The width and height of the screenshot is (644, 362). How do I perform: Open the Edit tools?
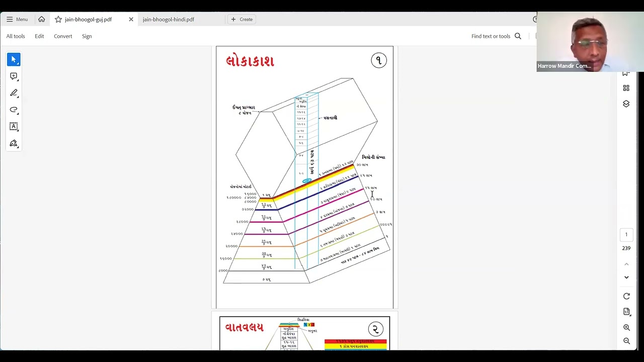39,36
